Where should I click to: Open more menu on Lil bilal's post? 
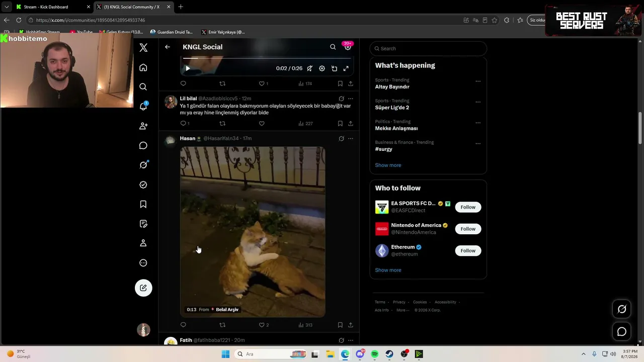(351, 99)
